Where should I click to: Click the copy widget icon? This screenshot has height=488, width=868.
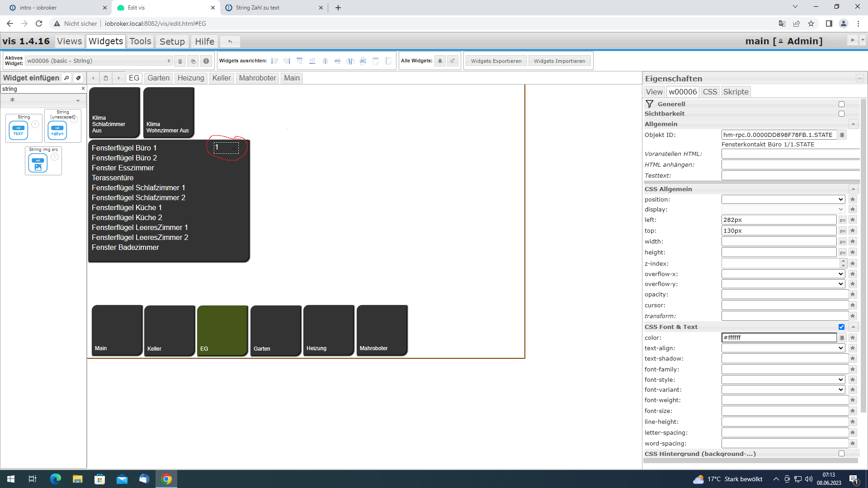click(193, 61)
